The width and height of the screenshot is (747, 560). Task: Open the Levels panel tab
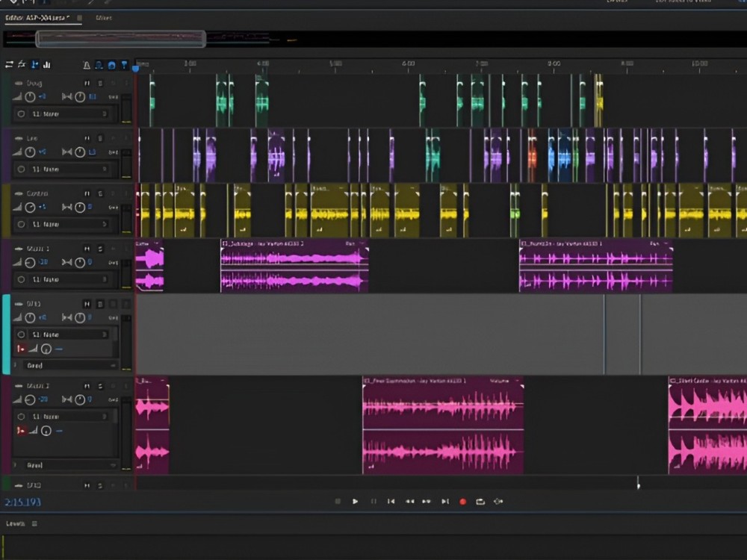(x=16, y=523)
